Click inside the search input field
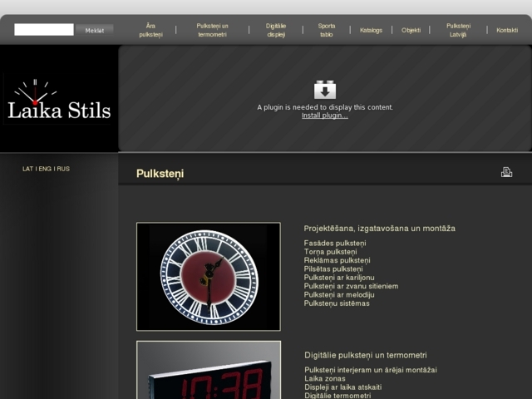 [x=44, y=30]
